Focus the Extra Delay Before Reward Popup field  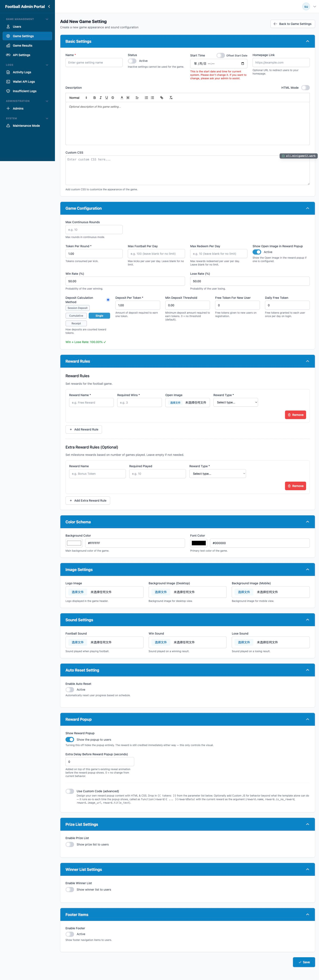click(x=100, y=762)
